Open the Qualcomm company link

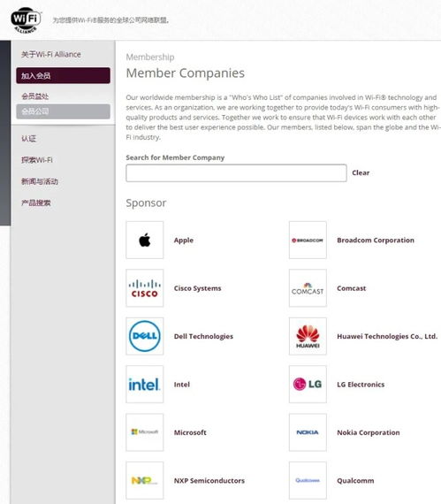[355, 480]
